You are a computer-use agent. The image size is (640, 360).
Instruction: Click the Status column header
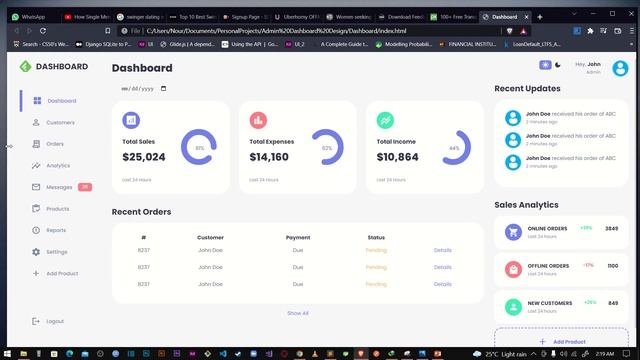tap(376, 238)
